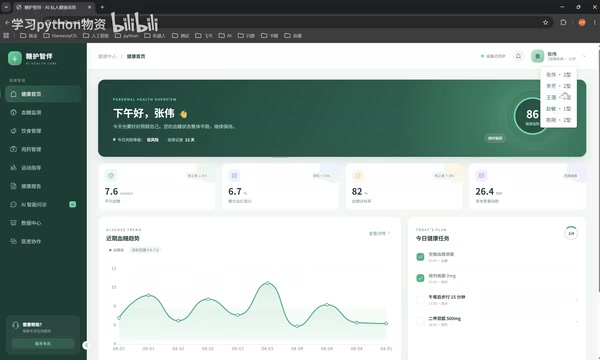Expand the 午餐后步行 task row arrow
600x360 pixels.
577,300
